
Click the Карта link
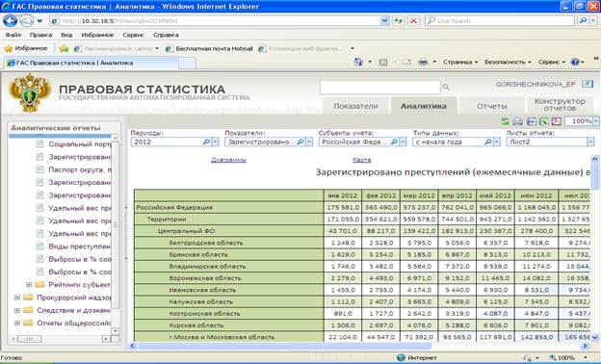pos(361,160)
